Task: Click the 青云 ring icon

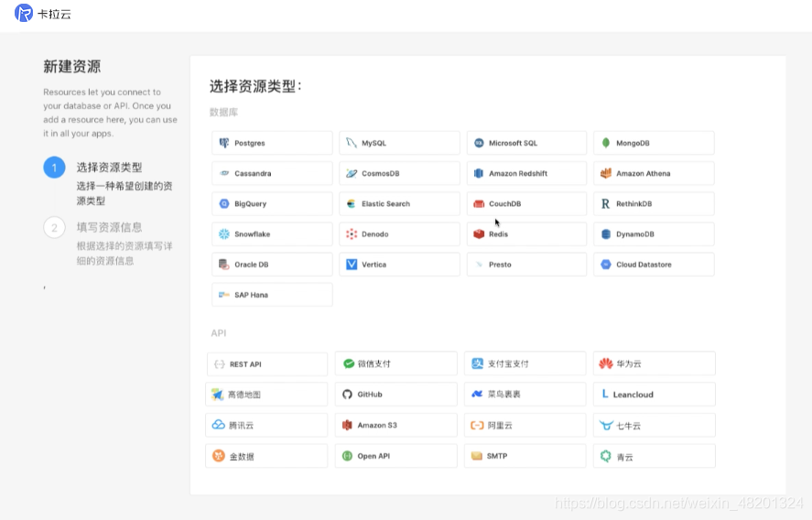Action: click(x=605, y=456)
